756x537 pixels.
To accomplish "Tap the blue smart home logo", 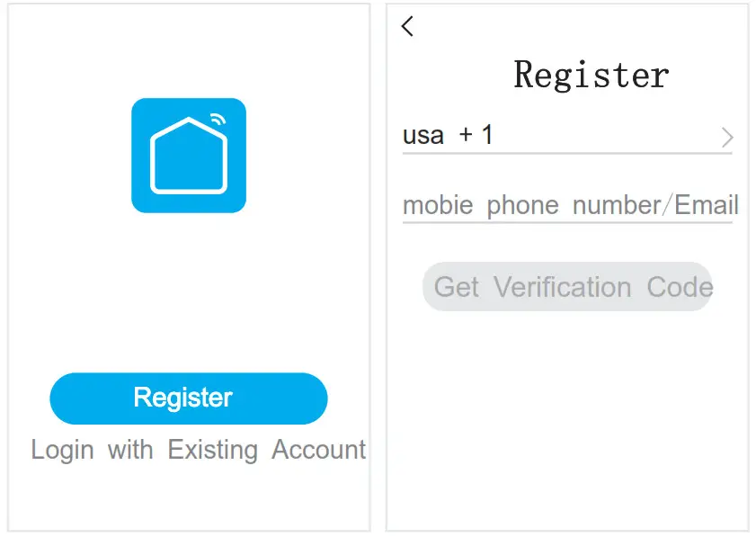I will tap(189, 155).
